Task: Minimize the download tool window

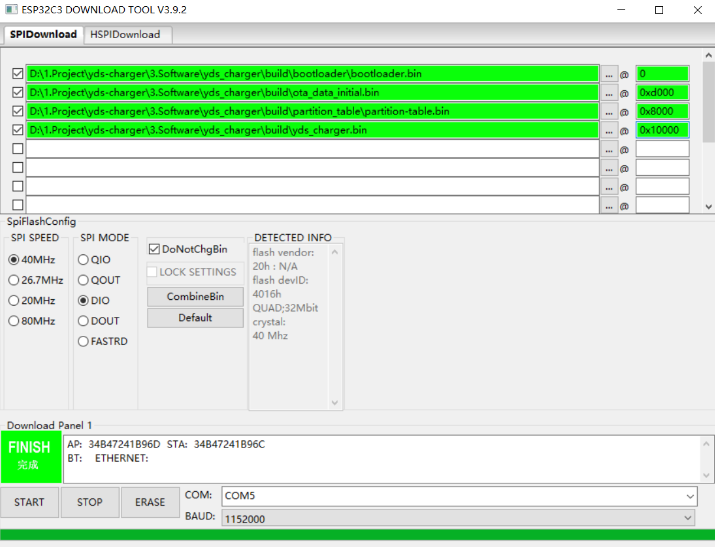Action: pyautogui.click(x=621, y=10)
